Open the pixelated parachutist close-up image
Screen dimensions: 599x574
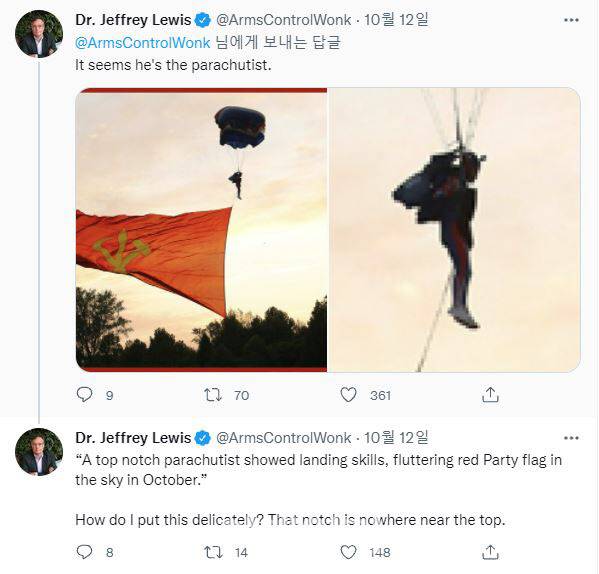pos(454,230)
